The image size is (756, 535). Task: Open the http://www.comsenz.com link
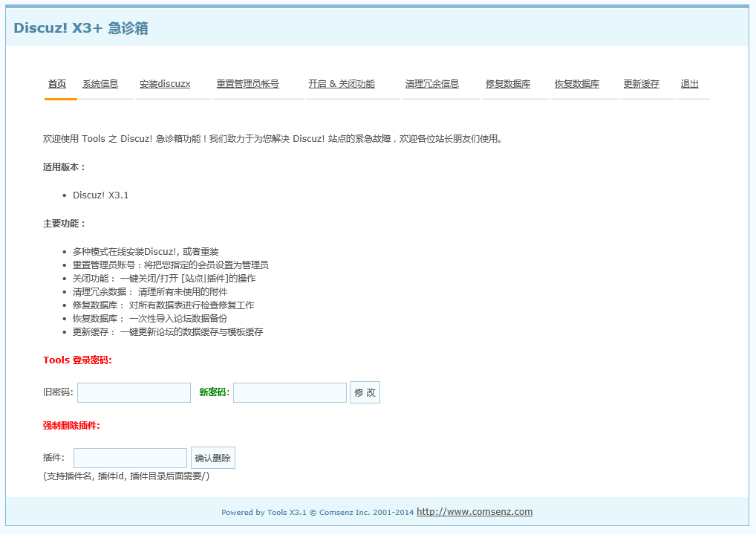coord(475,512)
